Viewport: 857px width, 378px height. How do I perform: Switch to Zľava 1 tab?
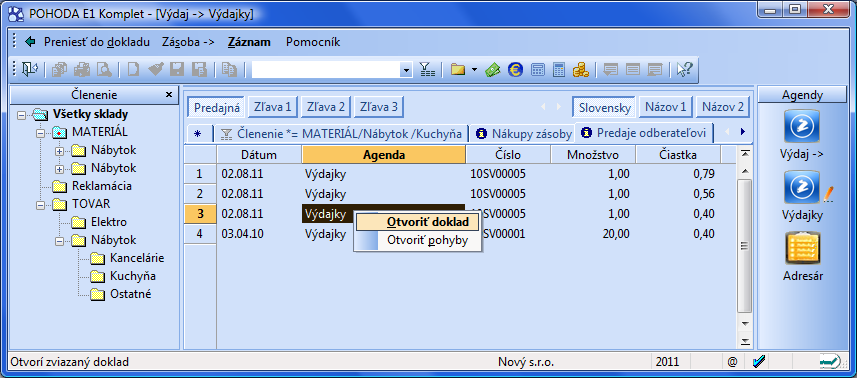tap(272, 107)
